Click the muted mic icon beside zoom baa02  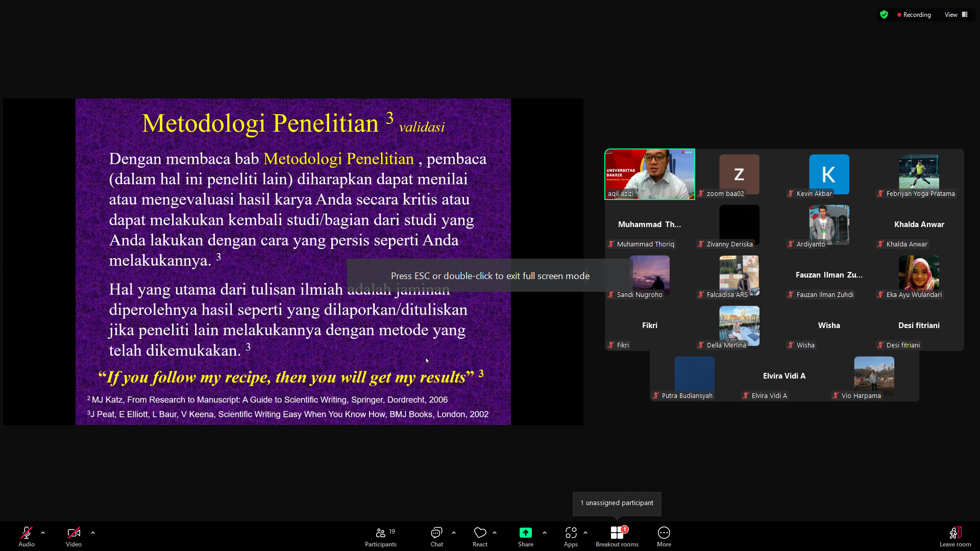(701, 194)
